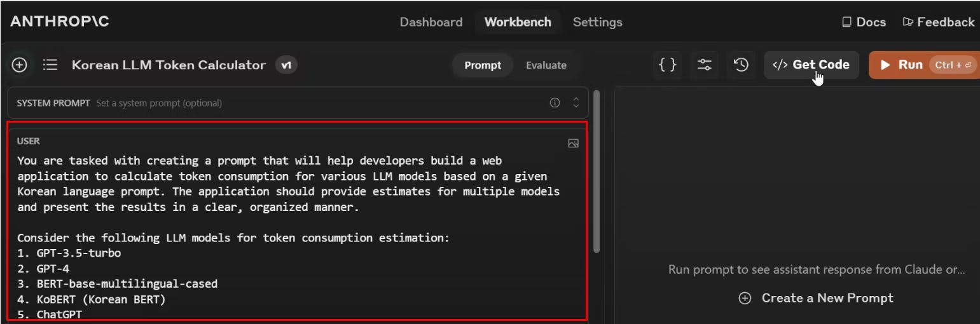
Task: Click the plus icon to create new prompt
Action: pos(20,65)
